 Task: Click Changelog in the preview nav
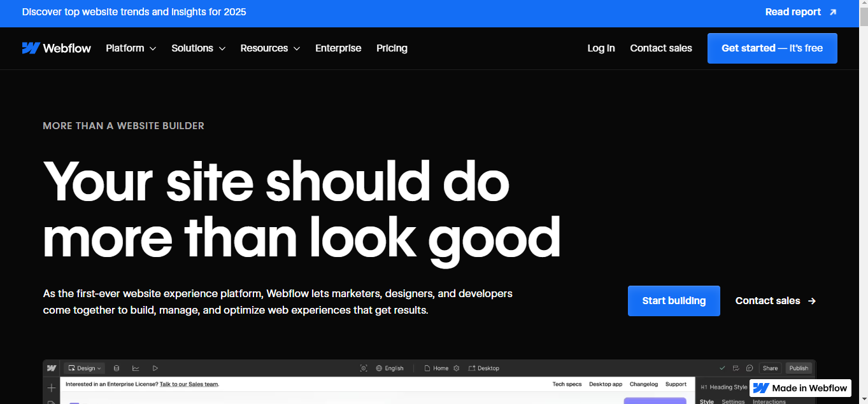pos(644,384)
